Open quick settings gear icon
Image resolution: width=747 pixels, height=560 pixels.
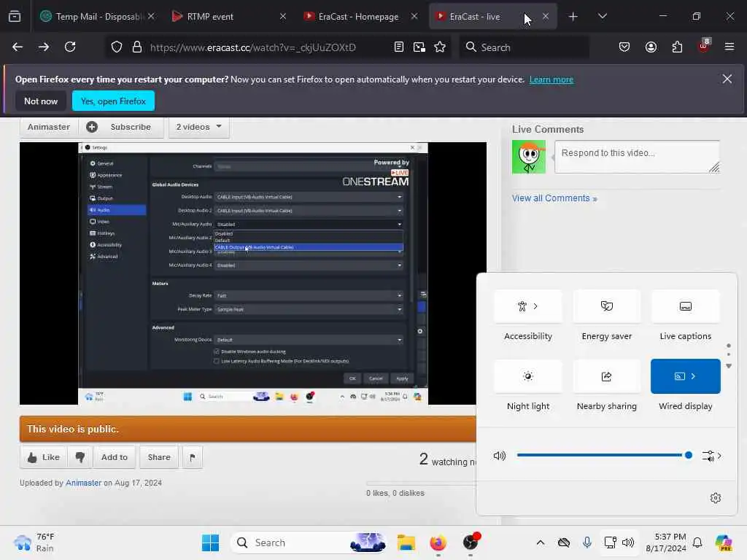point(715,498)
